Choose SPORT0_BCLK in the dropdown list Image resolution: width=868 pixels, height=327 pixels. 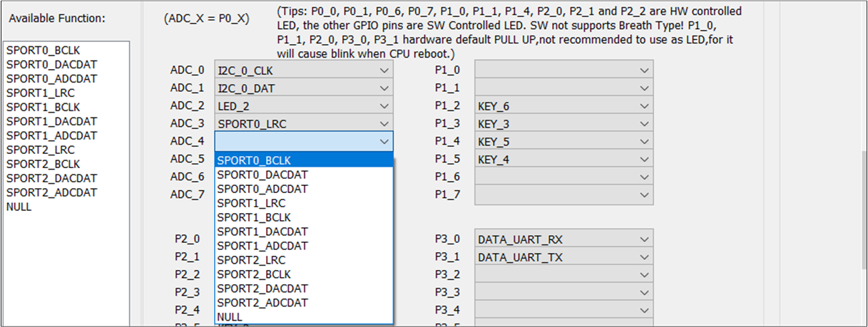(x=304, y=160)
